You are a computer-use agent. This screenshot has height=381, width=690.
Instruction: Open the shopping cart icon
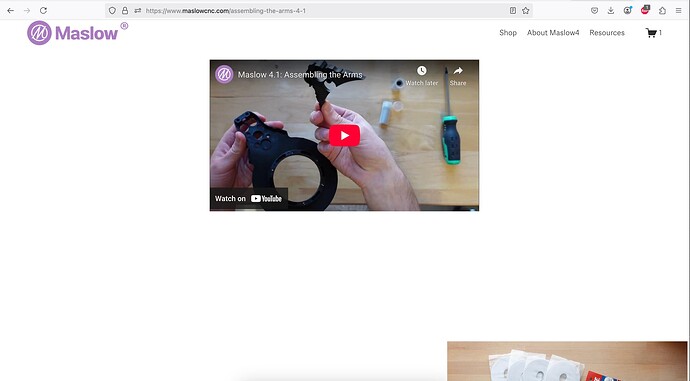tap(651, 33)
